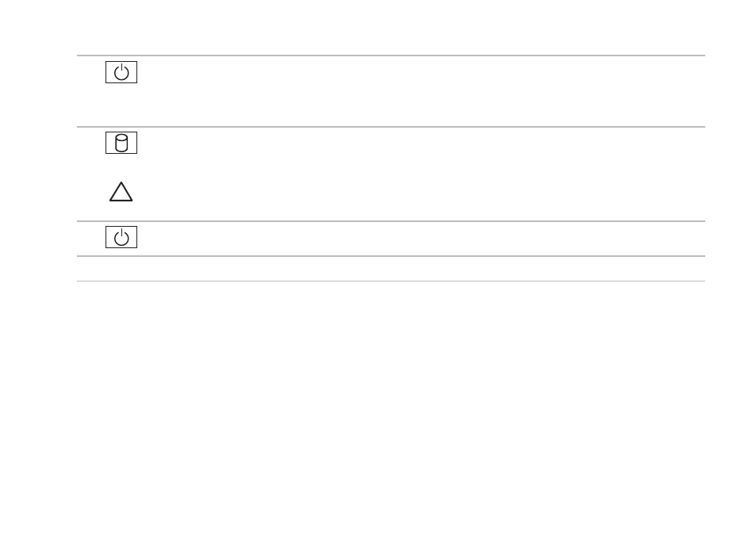The width and height of the screenshot is (756, 536).
Task: Click the topmost horizontal divider line
Action: coord(391,56)
